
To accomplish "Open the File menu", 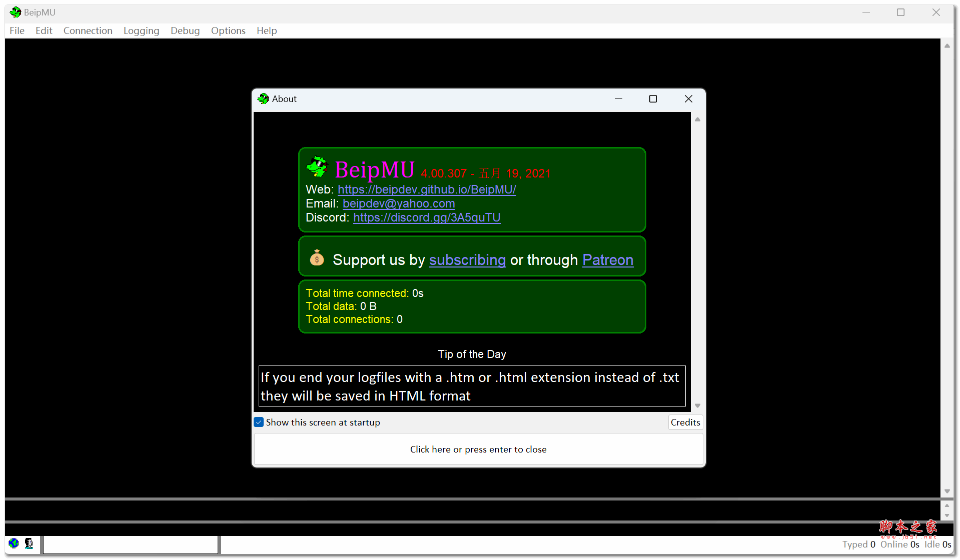I will coord(17,30).
